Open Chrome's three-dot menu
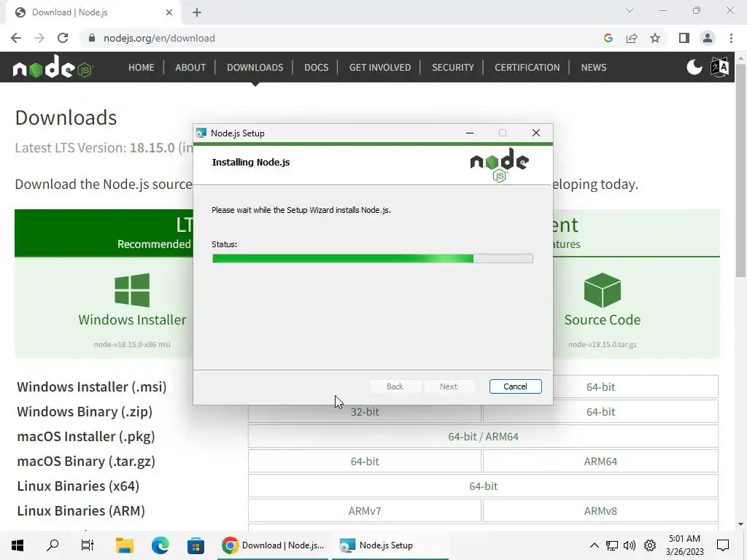 coord(731,38)
